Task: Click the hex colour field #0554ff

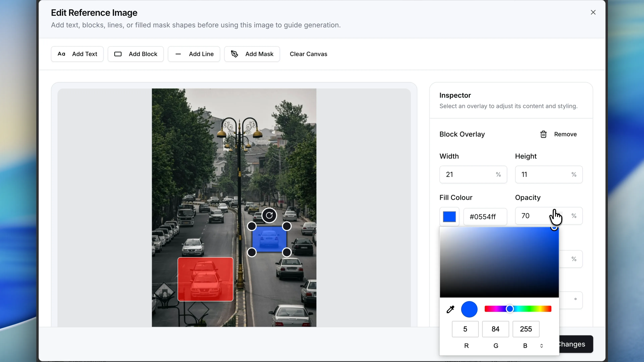Action: pos(485,216)
